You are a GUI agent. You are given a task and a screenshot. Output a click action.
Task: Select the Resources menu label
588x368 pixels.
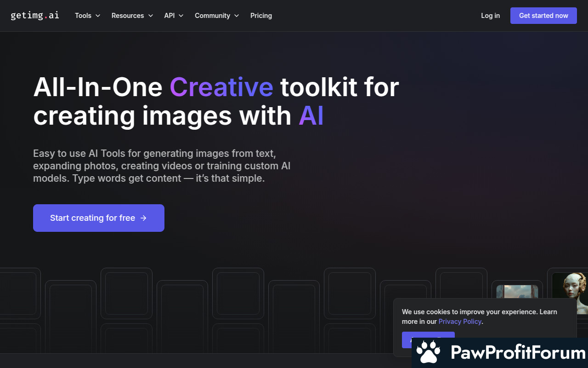click(x=128, y=16)
